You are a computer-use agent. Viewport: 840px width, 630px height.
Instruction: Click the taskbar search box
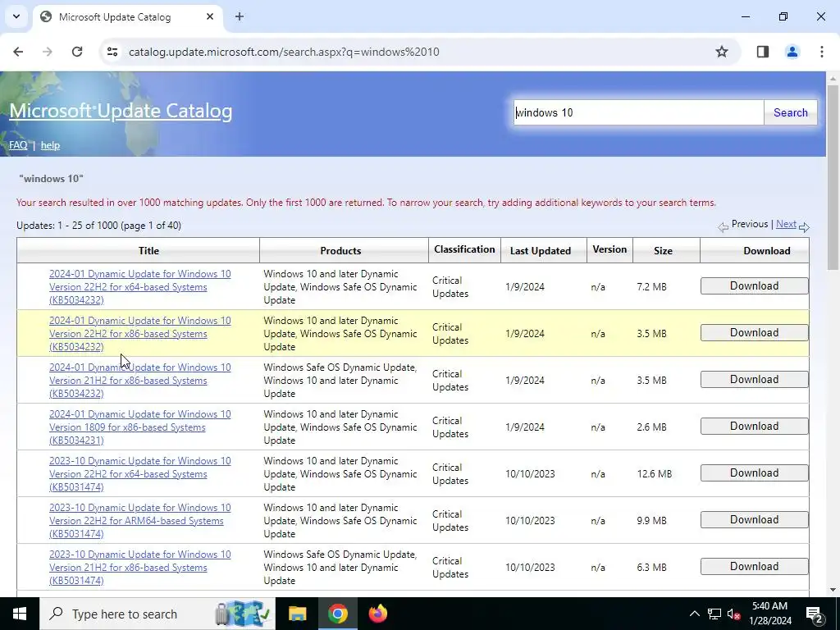click(x=157, y=614)
